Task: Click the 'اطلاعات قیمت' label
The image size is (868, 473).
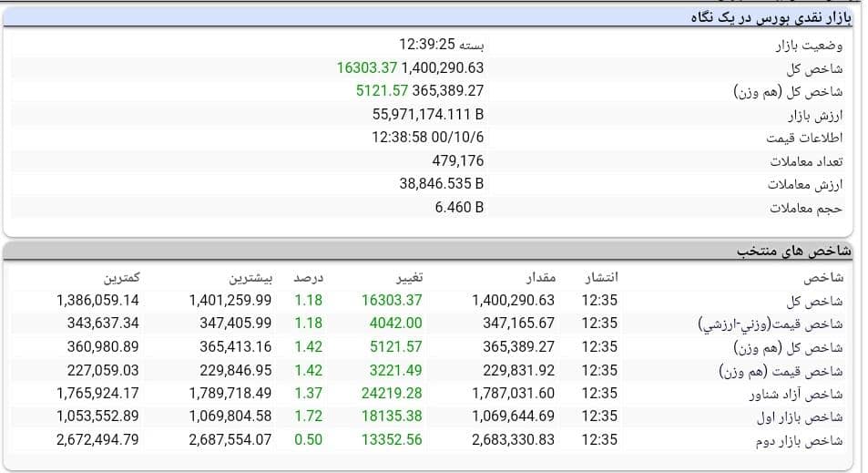Action: pos(804,138)
